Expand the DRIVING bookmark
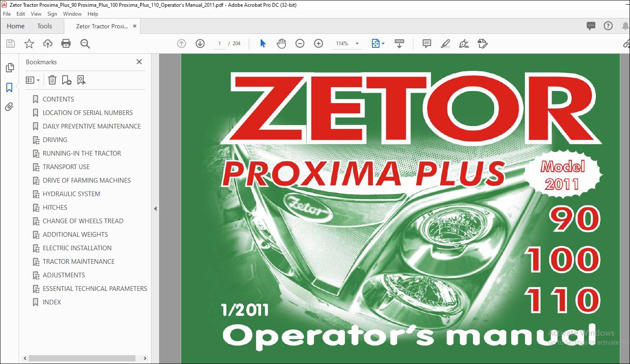 [36, 140]
